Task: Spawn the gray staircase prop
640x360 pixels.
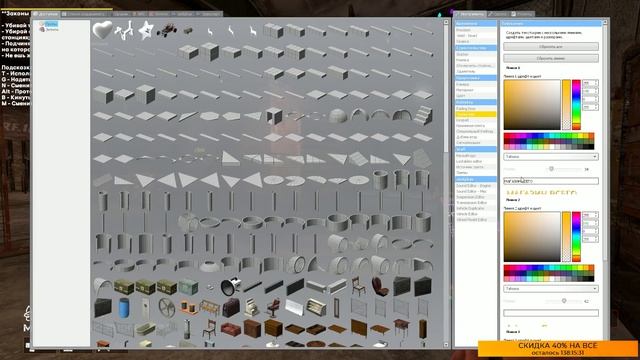Action: pyautogui.click(x=422, y=115)
